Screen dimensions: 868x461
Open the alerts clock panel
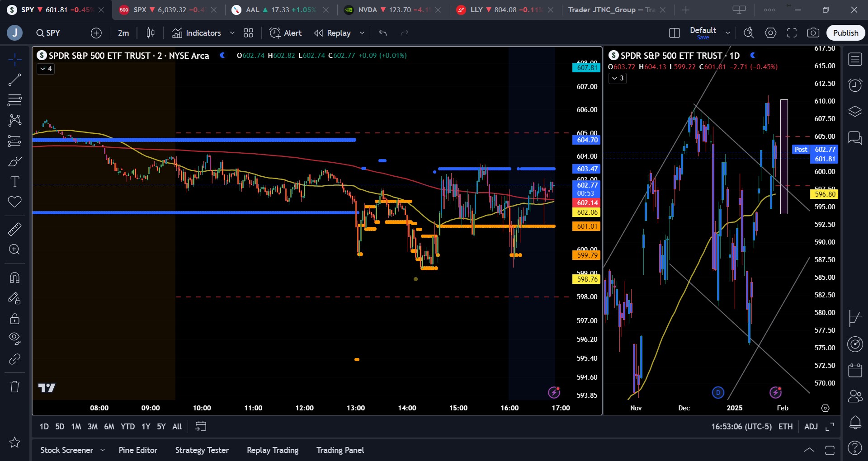point(855,85)
